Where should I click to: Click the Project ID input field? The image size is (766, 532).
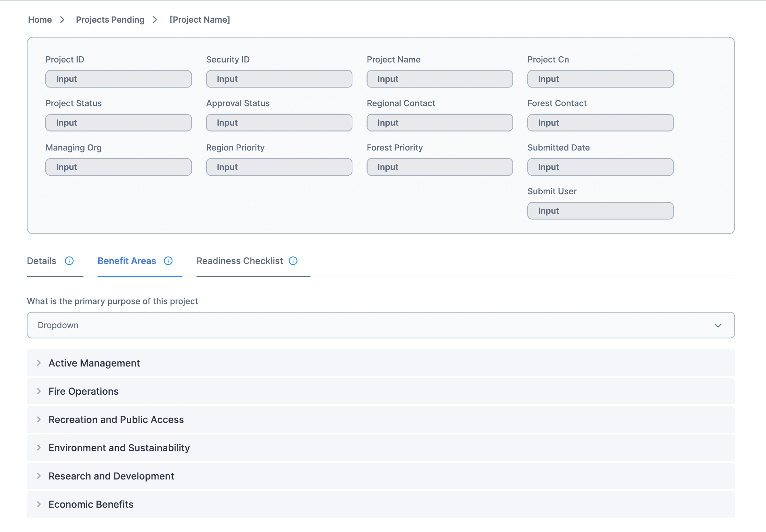click(119, 79)
